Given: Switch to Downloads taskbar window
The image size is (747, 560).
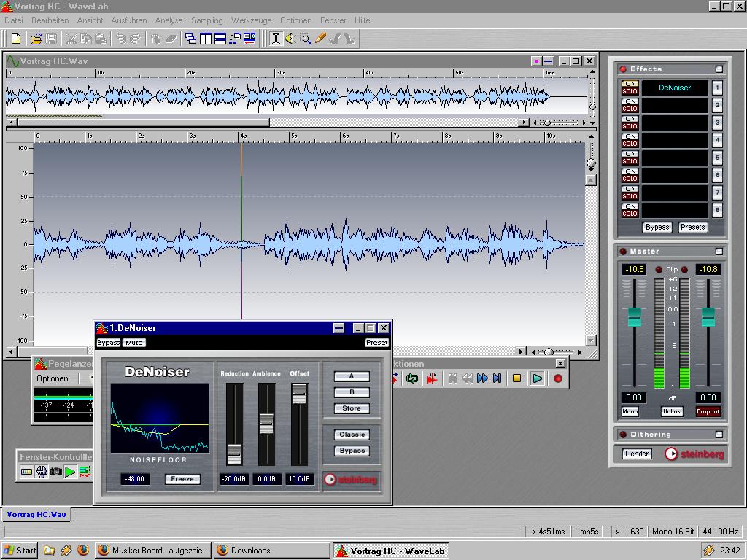Looking at the screenshot, I should 271,551.
